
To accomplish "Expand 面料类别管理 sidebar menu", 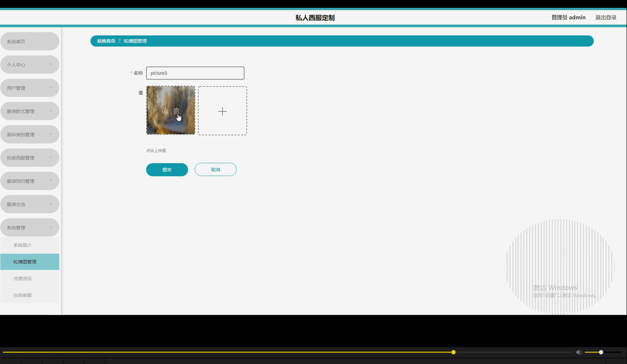I will (x=30, y=134).
